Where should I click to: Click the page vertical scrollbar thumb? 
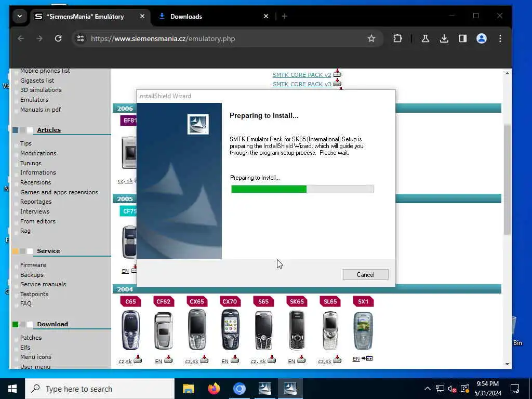pyautogui.click(x=507, y=180)
